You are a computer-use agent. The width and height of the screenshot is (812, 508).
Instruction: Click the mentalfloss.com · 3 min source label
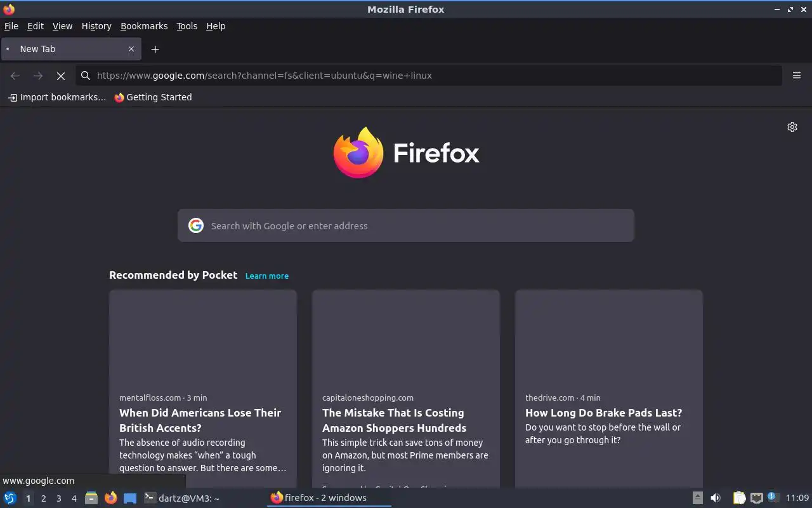163,398
